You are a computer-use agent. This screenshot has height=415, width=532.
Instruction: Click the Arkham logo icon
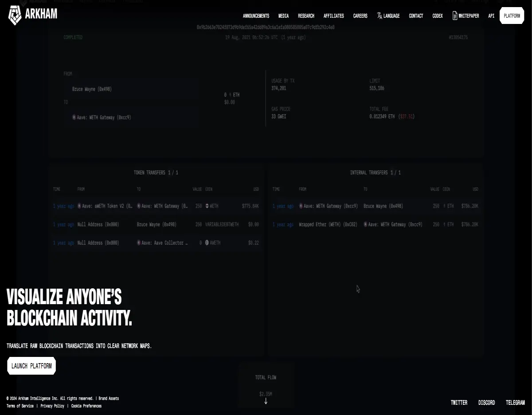pyautogui.click(x=15, y=16)
